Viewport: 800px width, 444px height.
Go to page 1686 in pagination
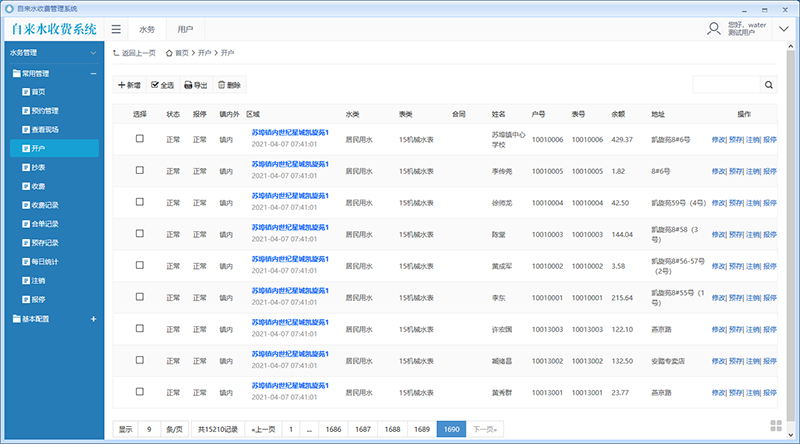pyautogui.click(x=333, y=428)
